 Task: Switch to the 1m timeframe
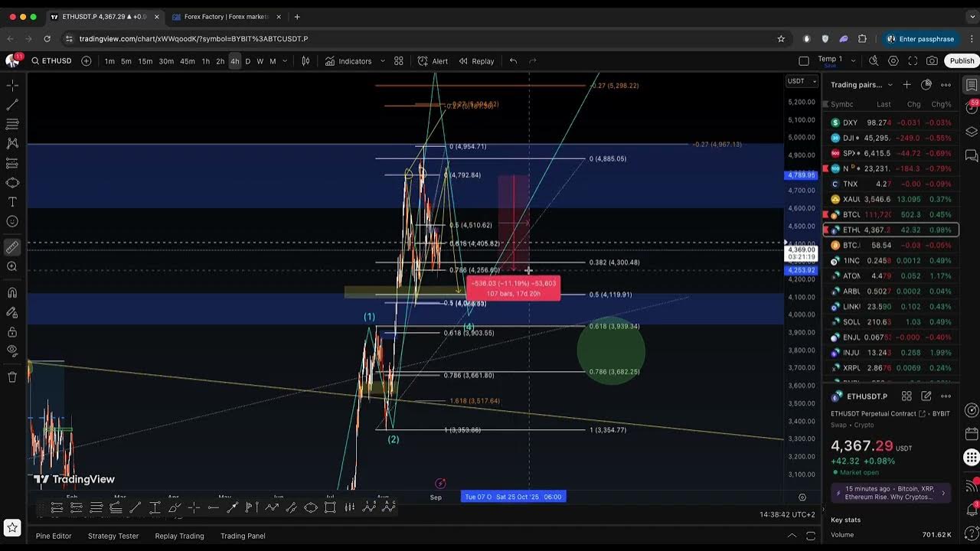pyautogui.click(x=109, y=61)
